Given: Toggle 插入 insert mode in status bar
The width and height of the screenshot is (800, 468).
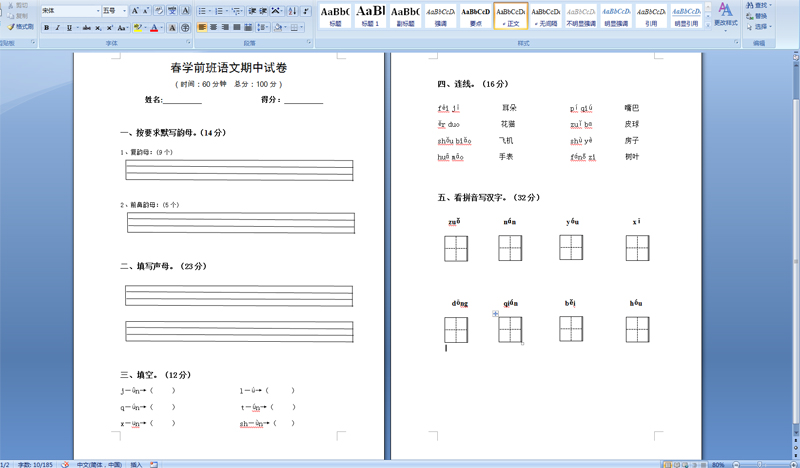Looking at the screenshot, I should coord(136,464).
